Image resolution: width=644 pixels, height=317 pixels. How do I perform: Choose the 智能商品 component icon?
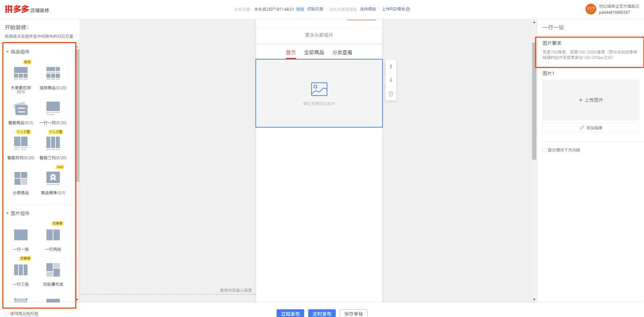click(21, 109)
